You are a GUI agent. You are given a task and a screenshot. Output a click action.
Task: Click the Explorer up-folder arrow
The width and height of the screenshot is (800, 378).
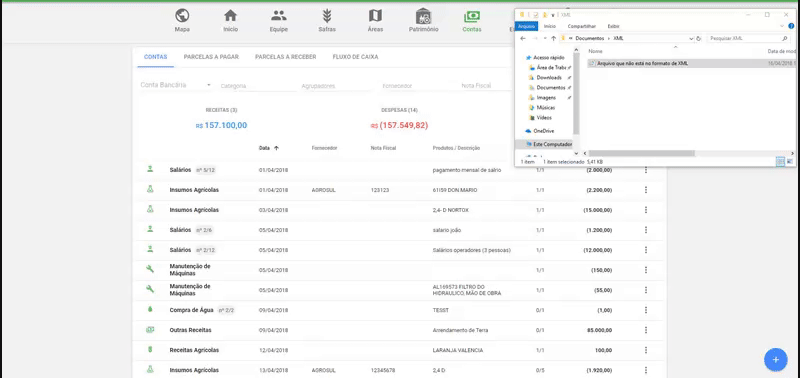554,38
